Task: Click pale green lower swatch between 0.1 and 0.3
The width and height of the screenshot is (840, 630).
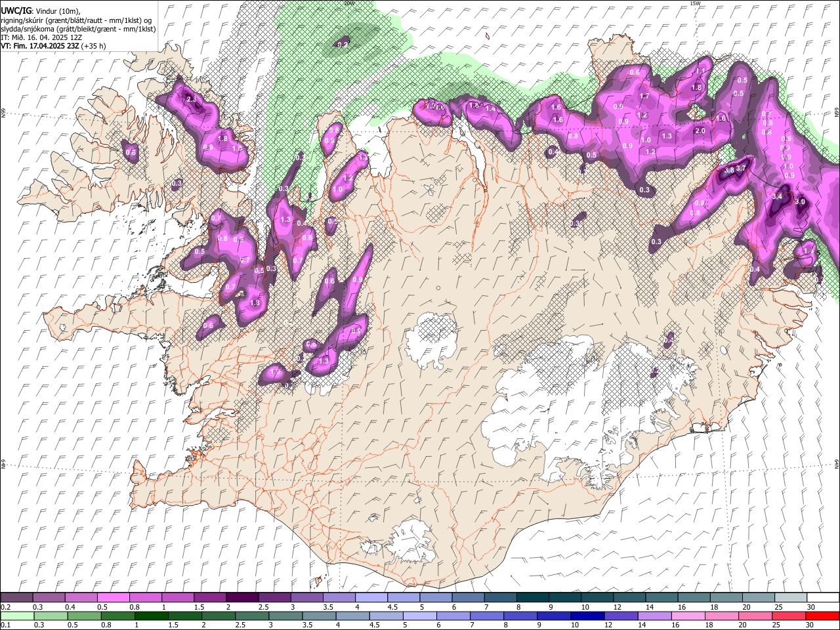Action: tap(16, 616)
